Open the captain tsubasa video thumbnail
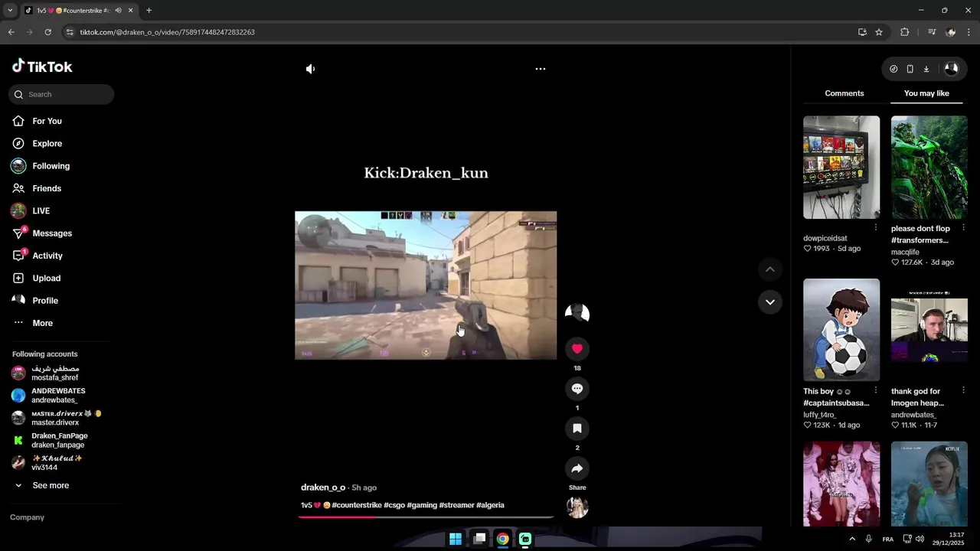Viewport: 980px width, 551px height. [x=841, y=330]
